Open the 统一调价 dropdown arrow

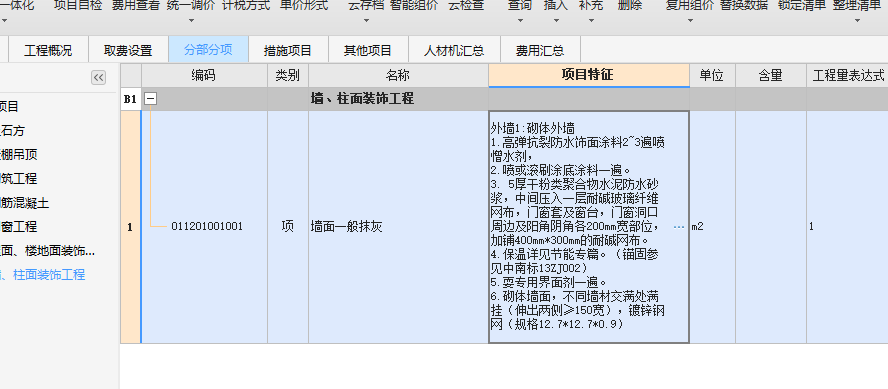(x=191, y=21)
